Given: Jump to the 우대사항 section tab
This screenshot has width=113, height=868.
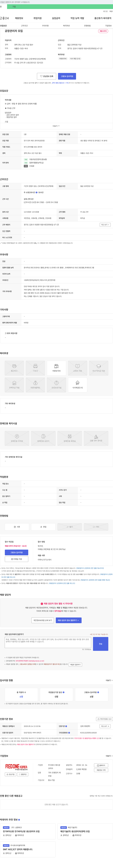Looking at the screenshot, I should pos(45,26).
